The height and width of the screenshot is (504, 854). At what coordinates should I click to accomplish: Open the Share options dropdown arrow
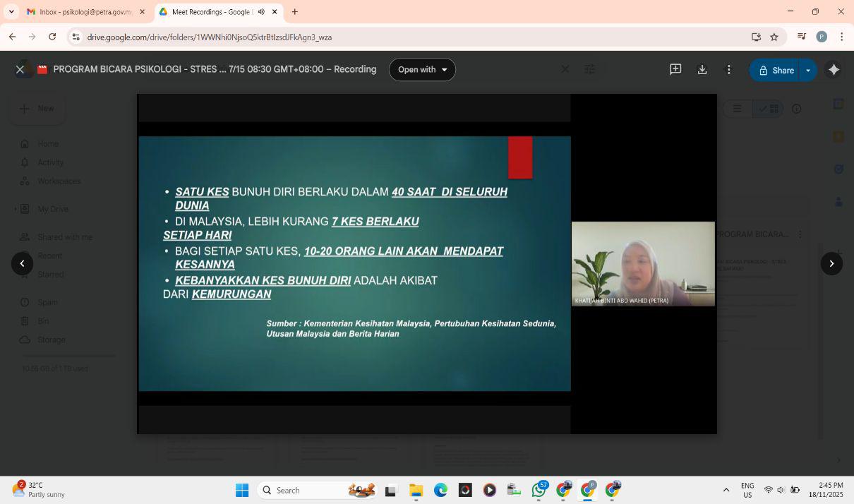point(808,70)
